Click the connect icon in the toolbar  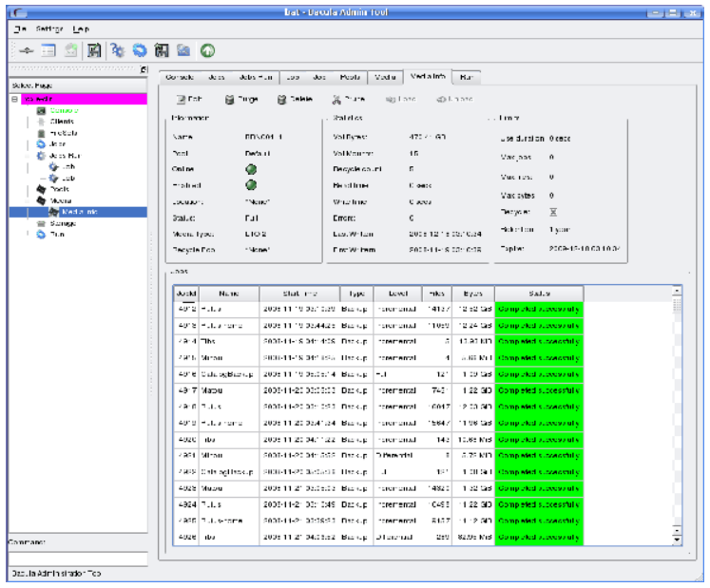(x=27, y=48)
